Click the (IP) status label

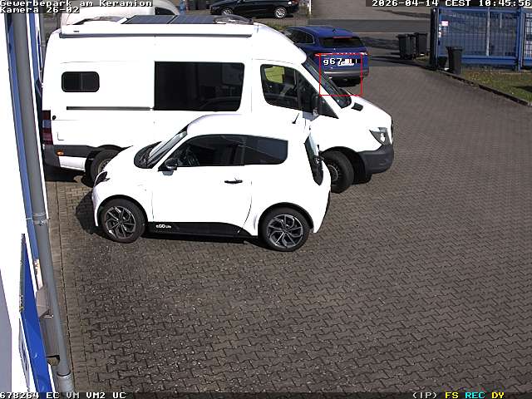point(425,395)
